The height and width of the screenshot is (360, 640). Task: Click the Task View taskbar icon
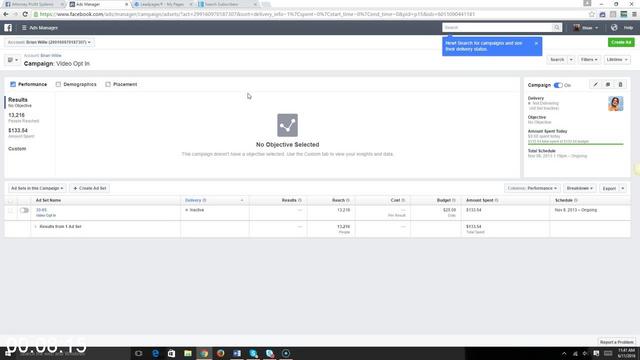tap(139, 353)
